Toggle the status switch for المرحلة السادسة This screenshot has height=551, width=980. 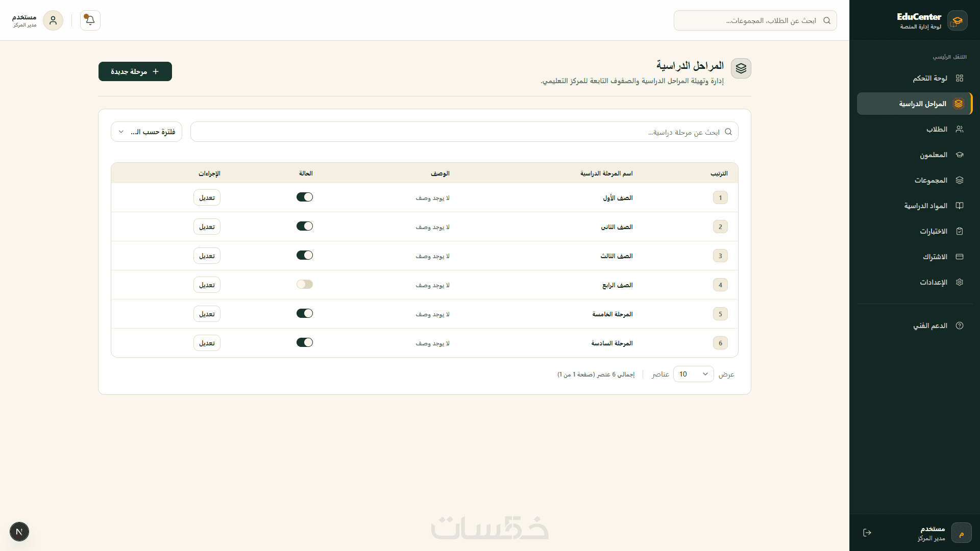pyautogui.click(x=305, y=342)
